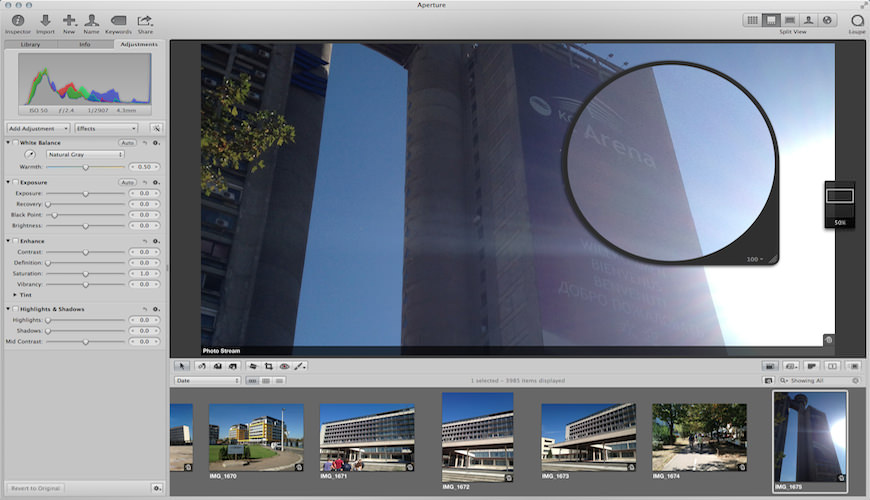
Task: Click the White Balance Auto button
Action: point(128,143)
